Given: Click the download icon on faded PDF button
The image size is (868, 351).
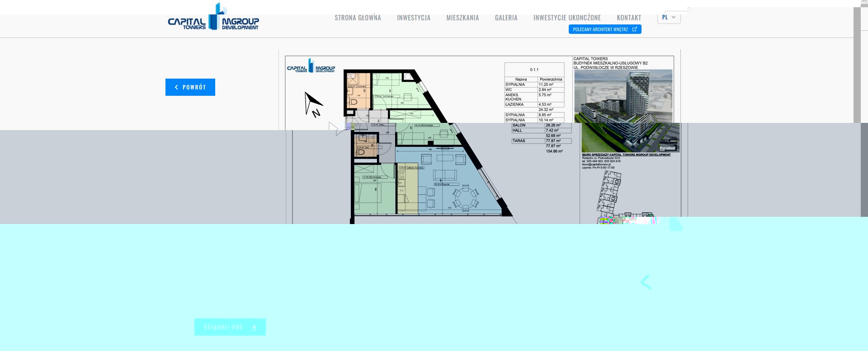Looking at the screenshot, I should (x=255, y=328).
